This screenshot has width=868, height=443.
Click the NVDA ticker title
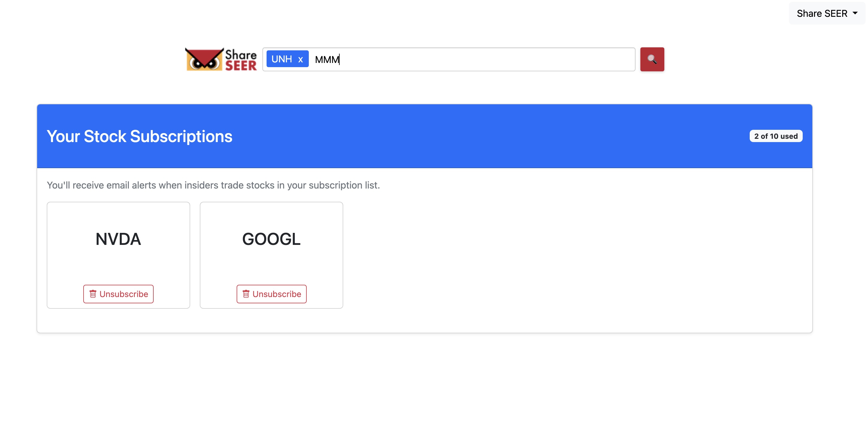pyautogui.click(x=118, y=239)
